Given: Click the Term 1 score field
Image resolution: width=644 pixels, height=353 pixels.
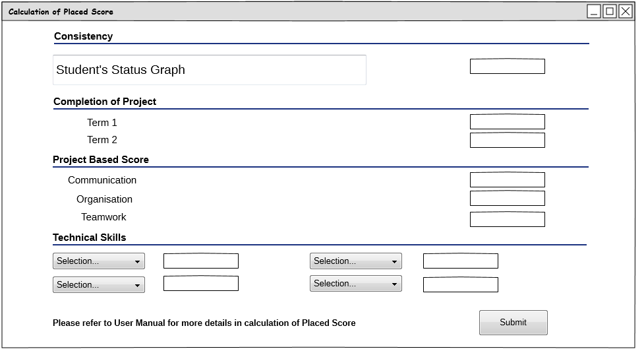Looking at the screenshot, I should click(508, 121).
